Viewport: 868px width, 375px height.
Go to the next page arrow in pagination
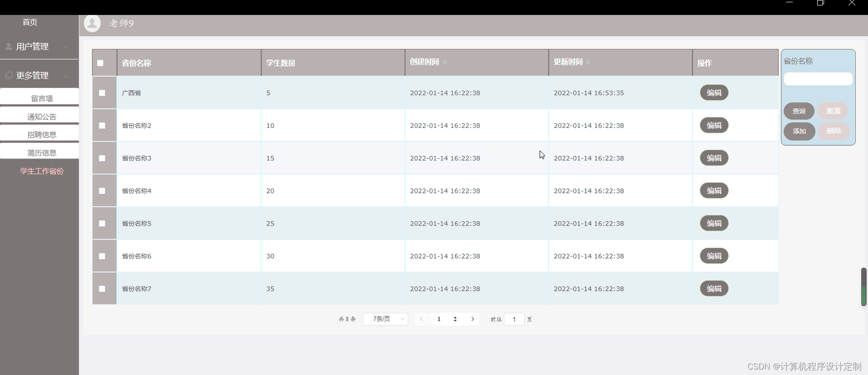pyautogui.click(x=473, y=319)
